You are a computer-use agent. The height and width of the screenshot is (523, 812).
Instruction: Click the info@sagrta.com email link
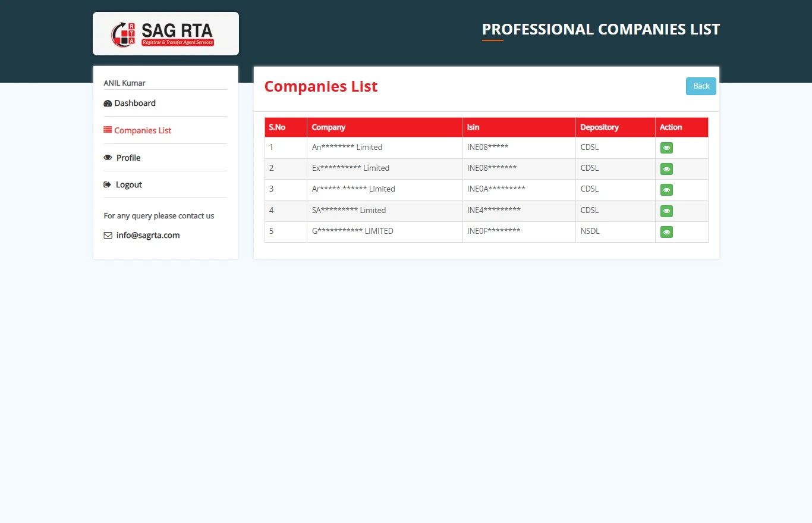(x=148, y=236)
